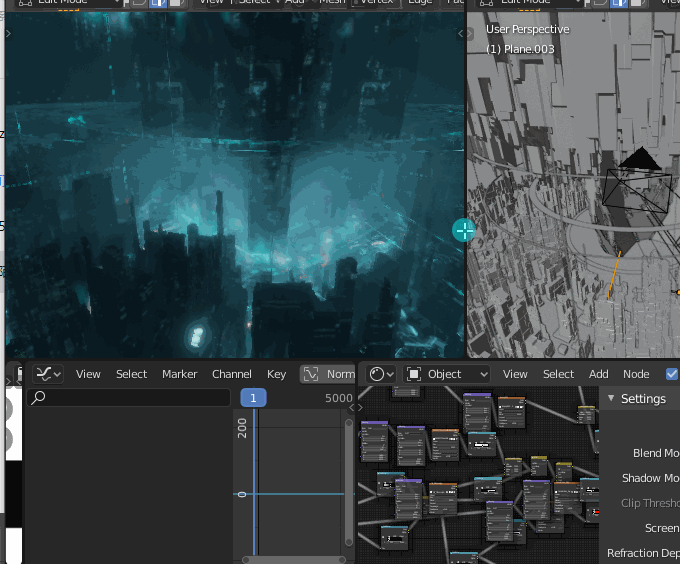The image size is (680, 564).
Task: Toggle the Normalize curves button
Action: [x=328, y=374]
